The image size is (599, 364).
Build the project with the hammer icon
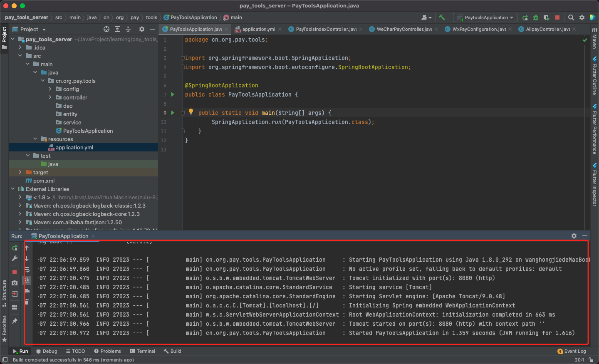(442, 17)
